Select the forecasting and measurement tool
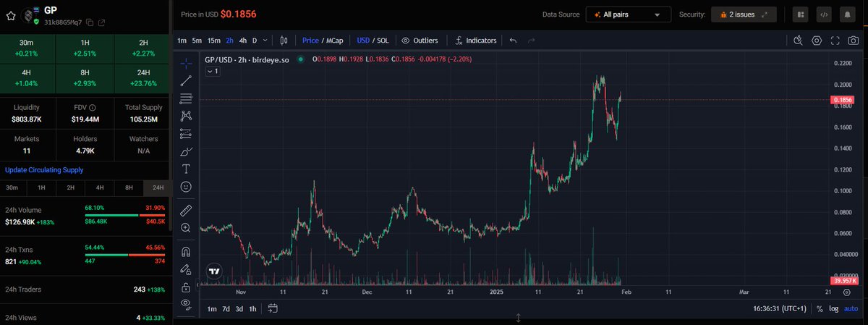Viewport: 868px width, 325px height. tap(186, 133)
